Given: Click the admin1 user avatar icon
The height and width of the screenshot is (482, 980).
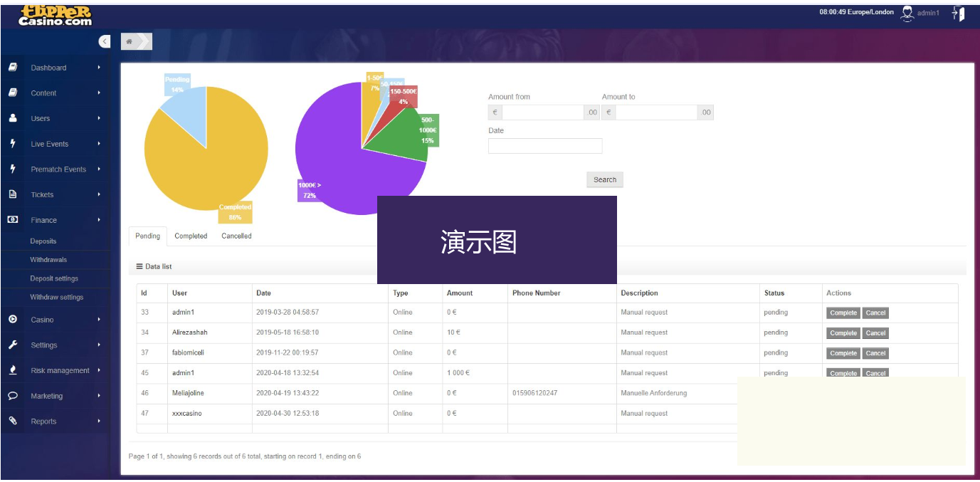Looking at the screenshot, I should click(x=907, y=14).
